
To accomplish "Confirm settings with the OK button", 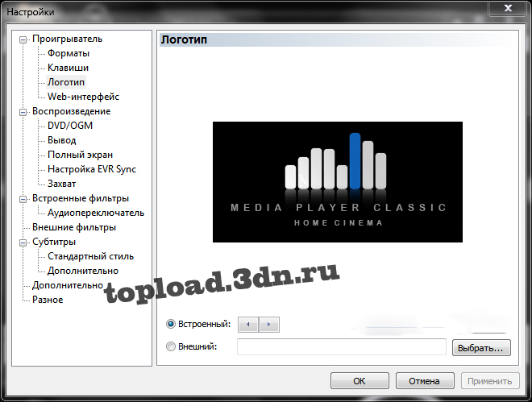I will click(360, 381).
